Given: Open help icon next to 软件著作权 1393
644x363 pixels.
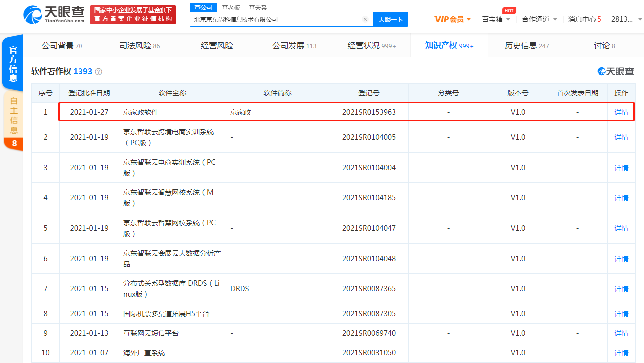Looking at the screenshot, I should click(99, 72).
